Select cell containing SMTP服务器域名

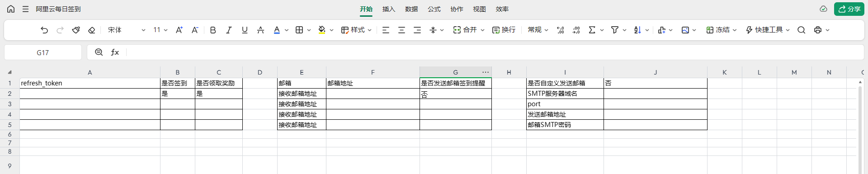coord(565,94)
